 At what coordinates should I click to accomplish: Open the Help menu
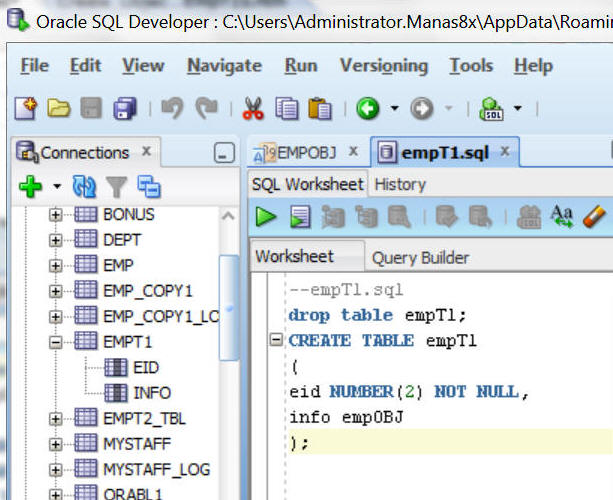click(x=533, y=66)
